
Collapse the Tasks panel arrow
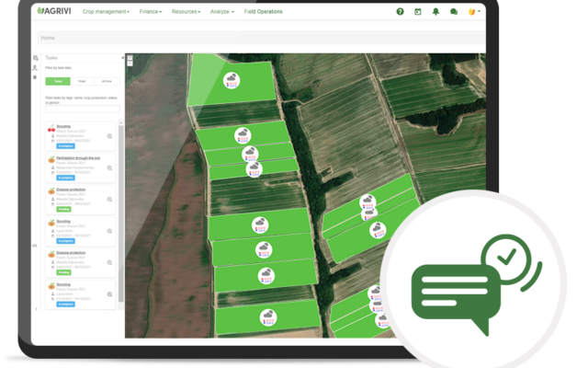pos(122,58)
